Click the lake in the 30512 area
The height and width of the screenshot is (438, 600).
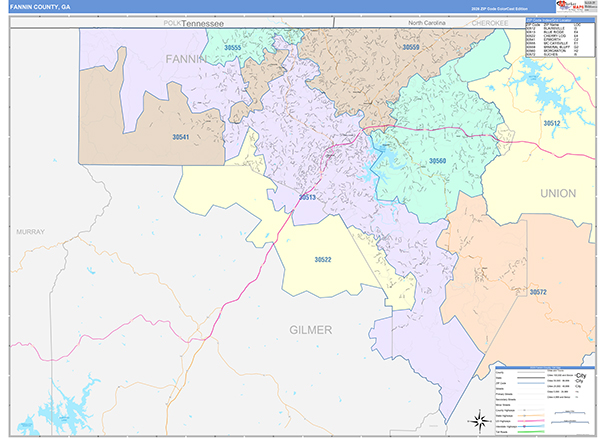547,94
